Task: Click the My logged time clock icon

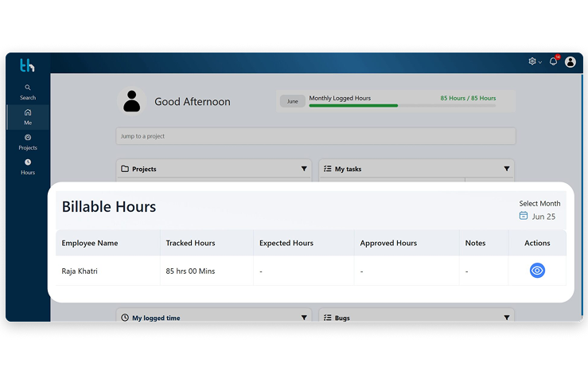Action: pyautogui.click(x=125, y=318)
